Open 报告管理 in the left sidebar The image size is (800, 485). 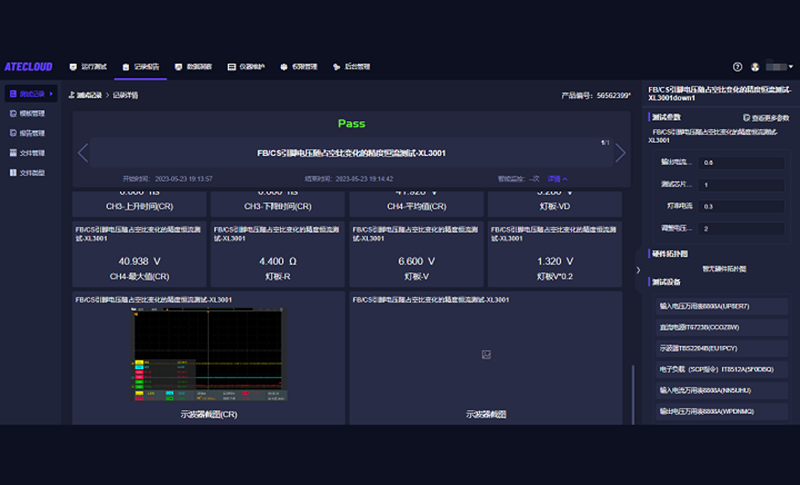pos(32,133)
